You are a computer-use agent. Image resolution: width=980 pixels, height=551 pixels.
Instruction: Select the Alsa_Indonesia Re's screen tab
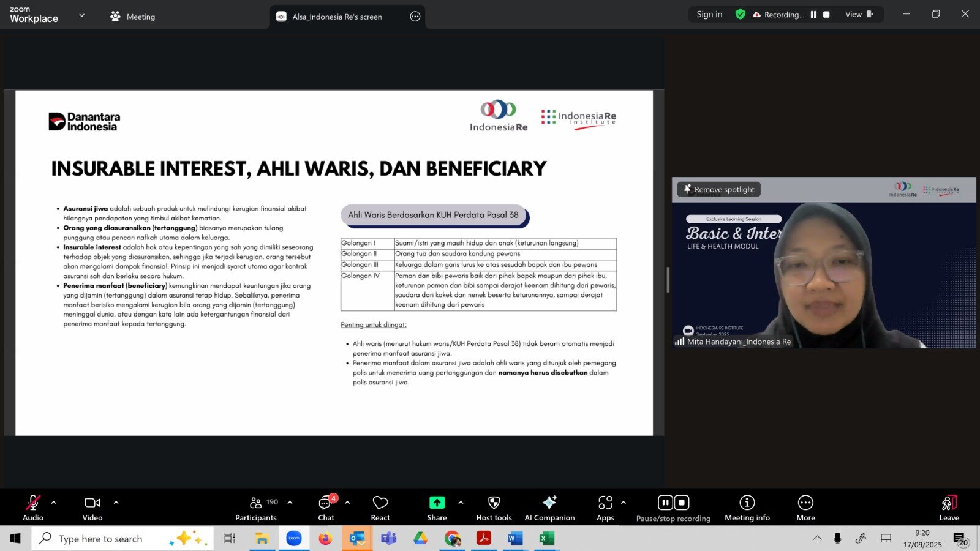(337, 17)
